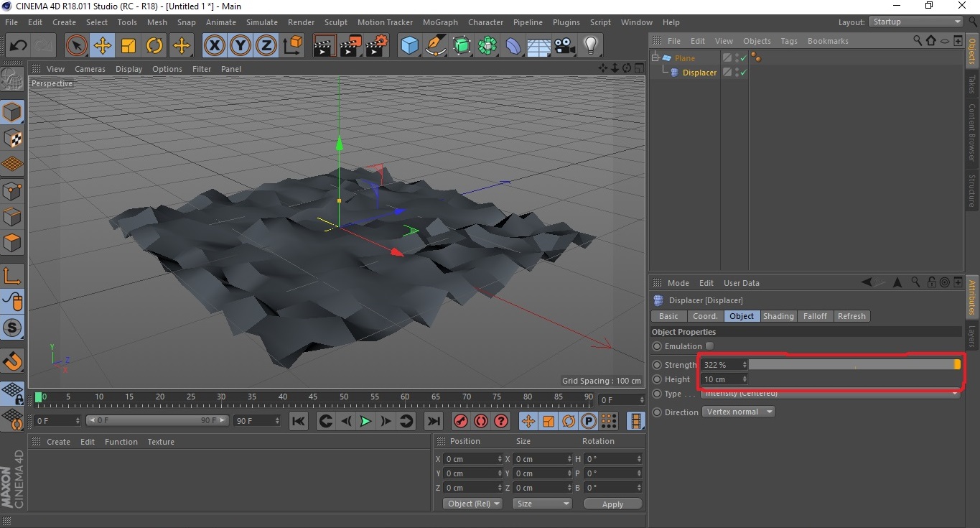
Task: Open the Cameras viewport menu
Action: tap(90, 69)
